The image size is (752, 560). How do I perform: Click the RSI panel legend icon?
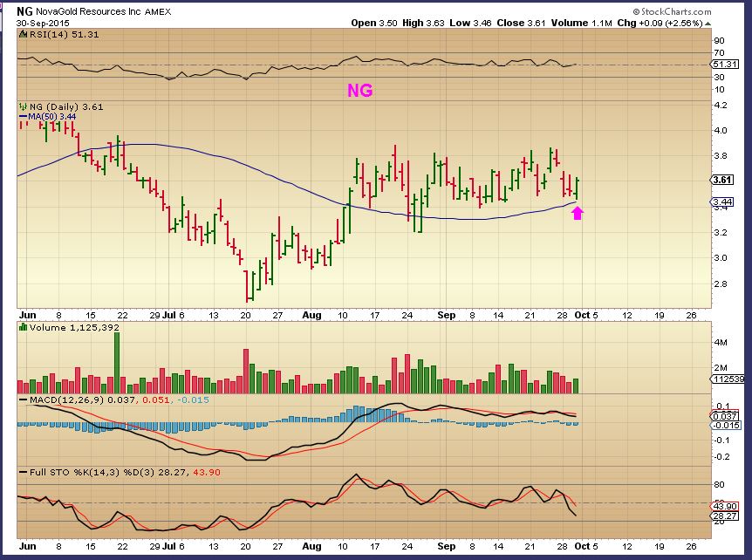[23, 35]
